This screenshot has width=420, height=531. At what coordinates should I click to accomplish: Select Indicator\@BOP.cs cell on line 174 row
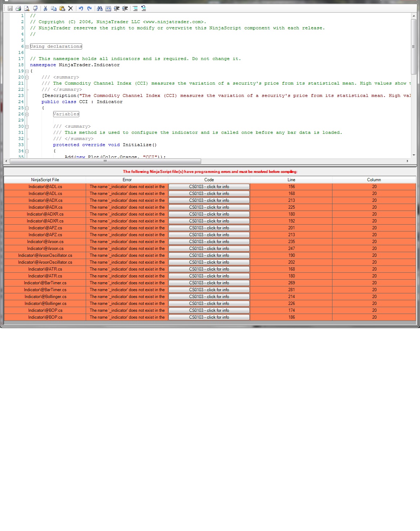coord(45,310)
